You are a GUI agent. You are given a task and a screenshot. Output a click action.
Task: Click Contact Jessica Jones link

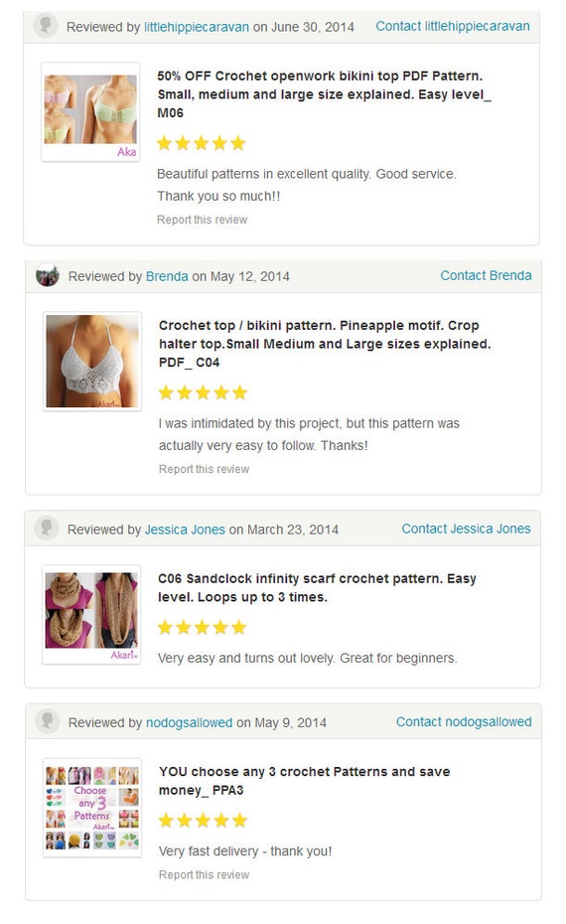pos(466,529)
